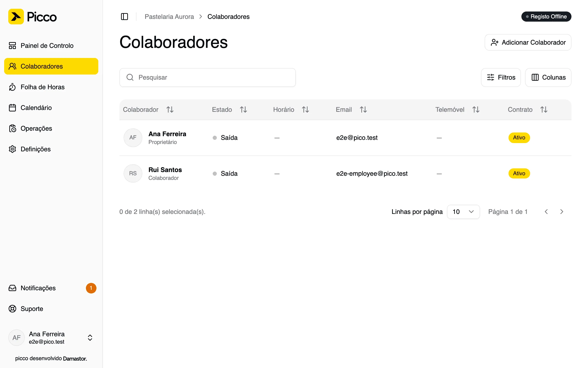Click email e2e-employee@pico.test
Viewport: 588px width, 368px height.
372,173
